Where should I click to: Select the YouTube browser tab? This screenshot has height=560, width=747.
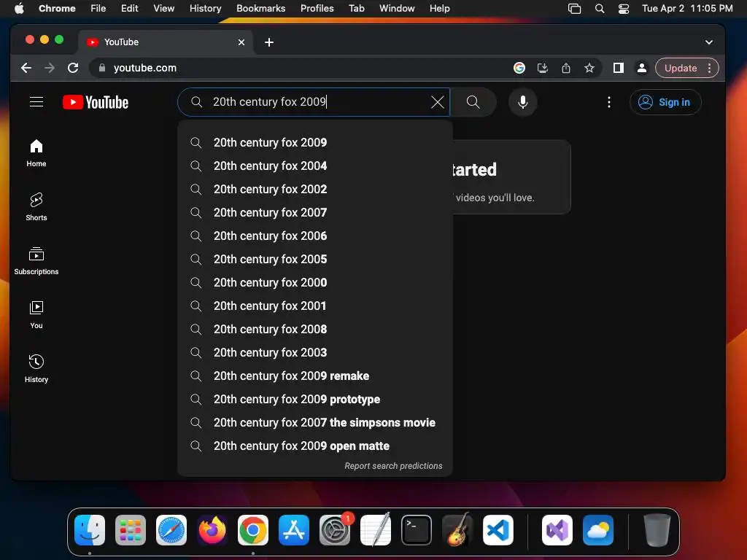tap(166, 42)
